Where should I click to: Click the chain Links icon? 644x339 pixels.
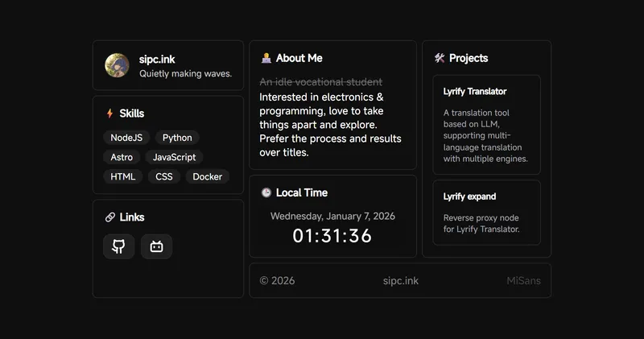[x=109, y=217]
